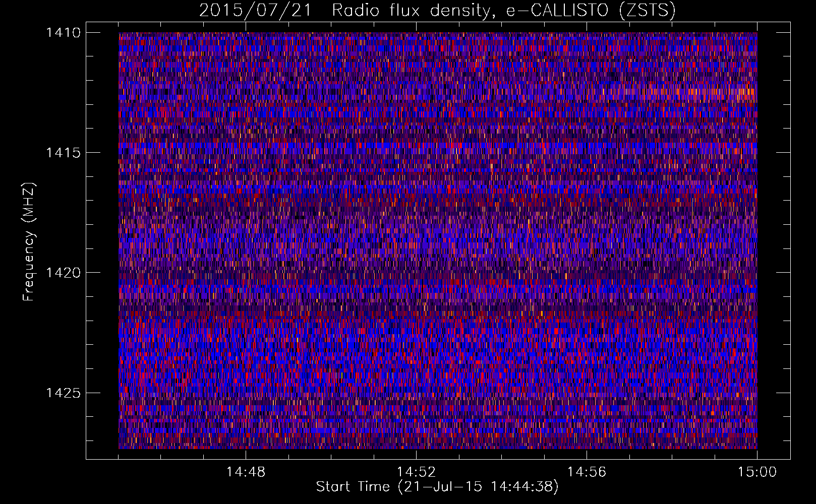Click the 1415 frequency axis label
This screenshot has height=504, width=816.
63,153
